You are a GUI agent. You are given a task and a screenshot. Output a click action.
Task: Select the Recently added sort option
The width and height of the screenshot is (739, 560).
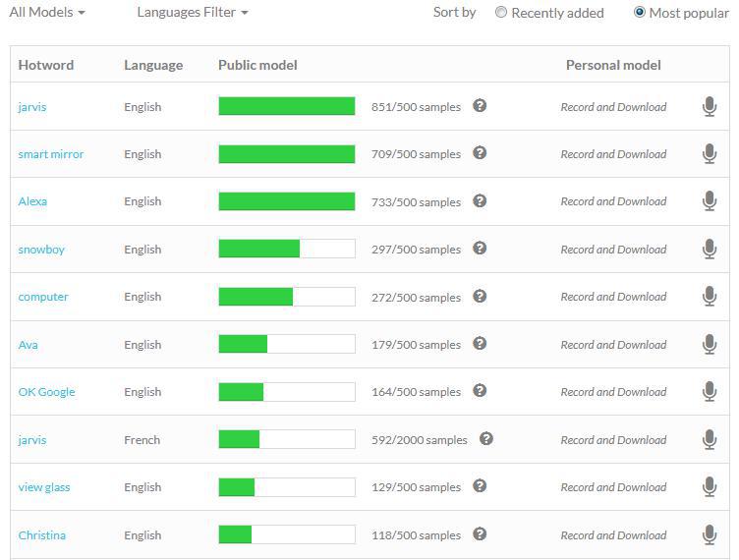[x=501, y=13]
